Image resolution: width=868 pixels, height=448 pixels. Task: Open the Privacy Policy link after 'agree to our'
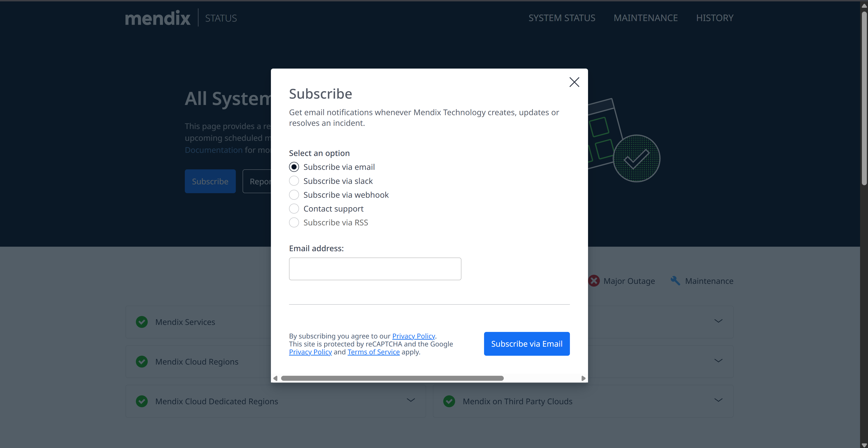[413, 336]
